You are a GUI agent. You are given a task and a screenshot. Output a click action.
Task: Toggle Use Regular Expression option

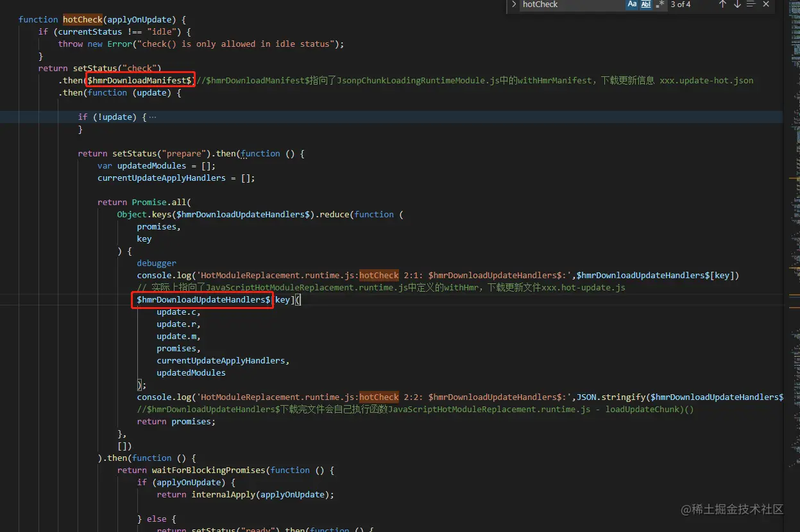click(660, 4)
